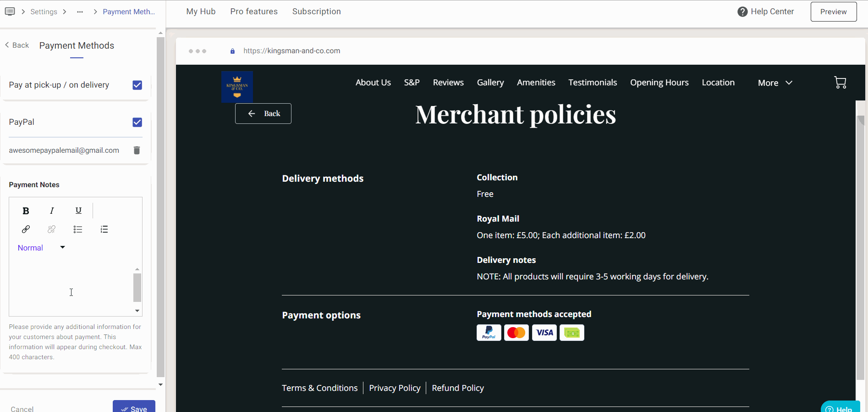868x412 pixels.
Task: Click the cash payment icon
Action: coord(572,333)
